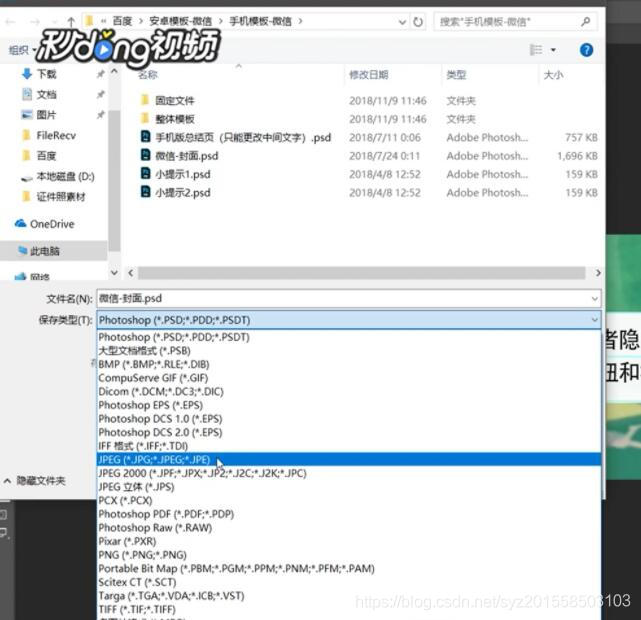Choose Photoshop PDF format

coord(349,514)
